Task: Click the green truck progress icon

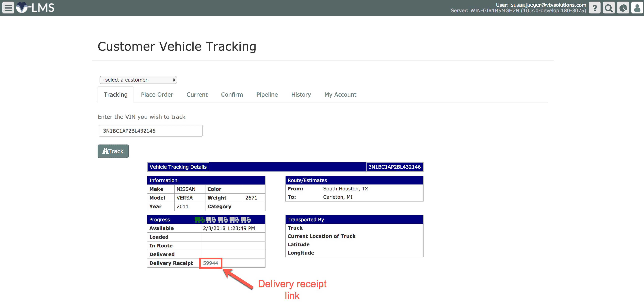Action: [x=200, y=220]
